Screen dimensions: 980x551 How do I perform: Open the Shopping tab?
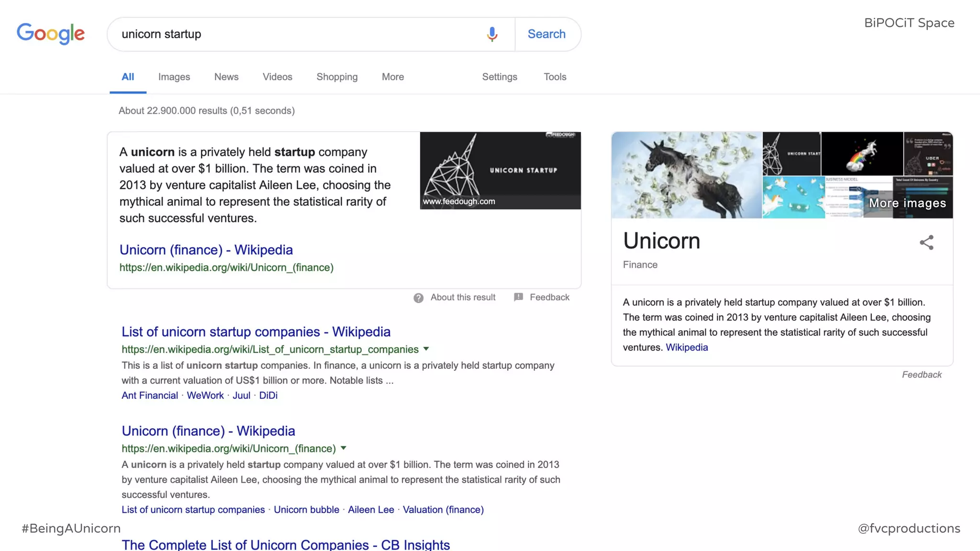click(x=337, y=77)
